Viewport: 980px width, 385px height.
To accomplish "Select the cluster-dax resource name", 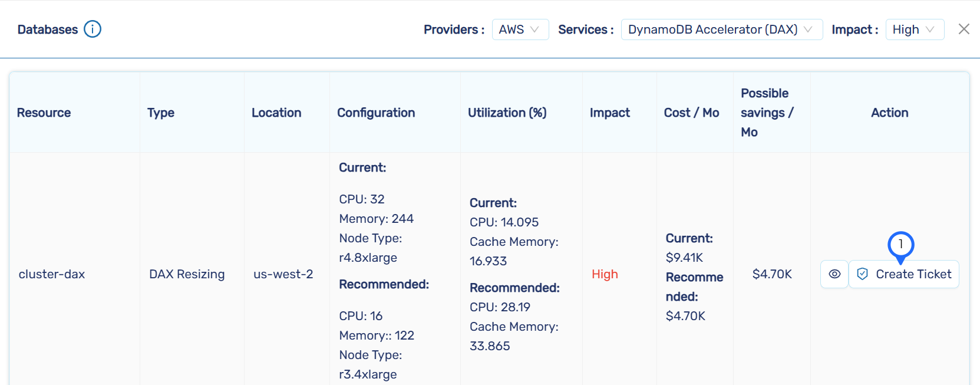I will 52,274.
